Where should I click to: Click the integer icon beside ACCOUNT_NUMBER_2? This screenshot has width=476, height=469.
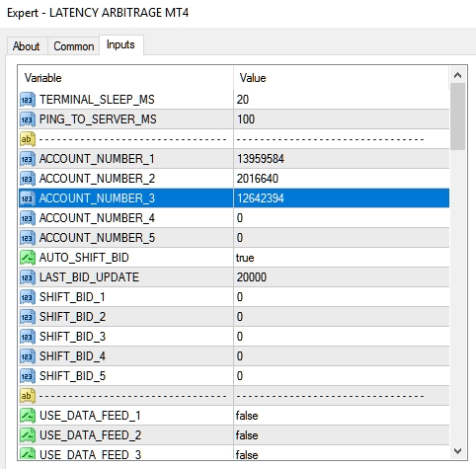(x=28, y=179)
